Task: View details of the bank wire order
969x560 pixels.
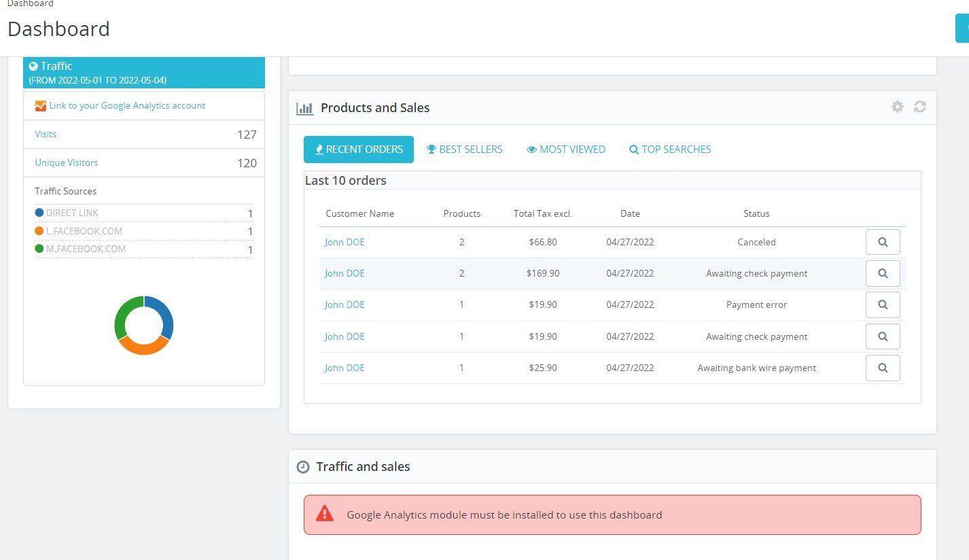Action: (883, 368)
